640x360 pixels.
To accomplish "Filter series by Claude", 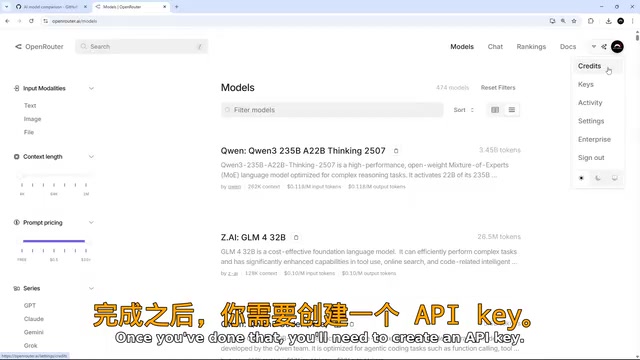I will pos(33,319).
